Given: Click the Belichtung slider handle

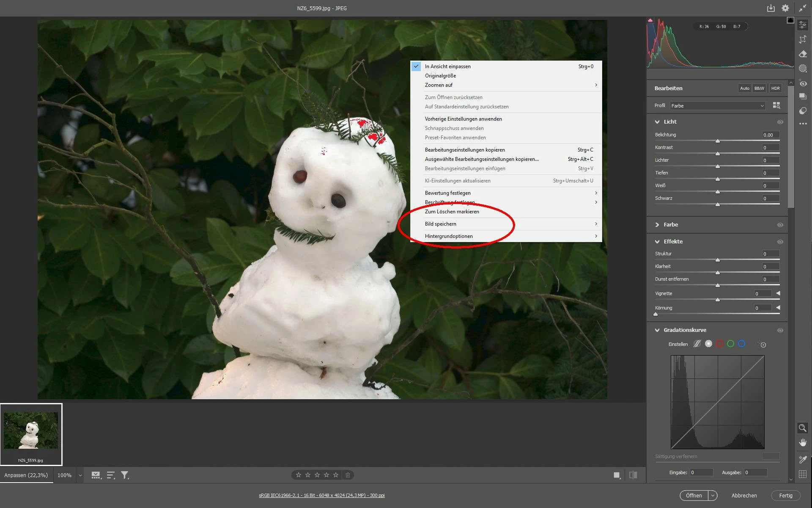Looking at the screenshot, I should [718, 141].
